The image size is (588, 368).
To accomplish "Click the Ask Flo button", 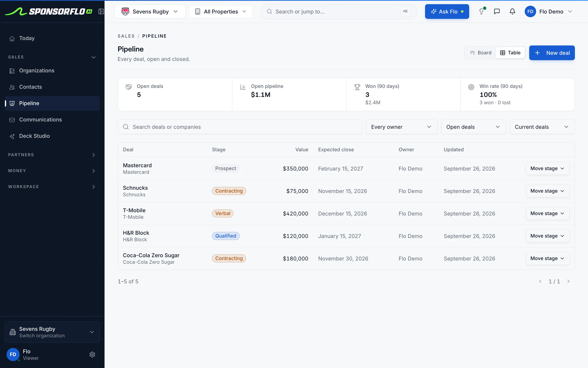I will coord(447,11).
